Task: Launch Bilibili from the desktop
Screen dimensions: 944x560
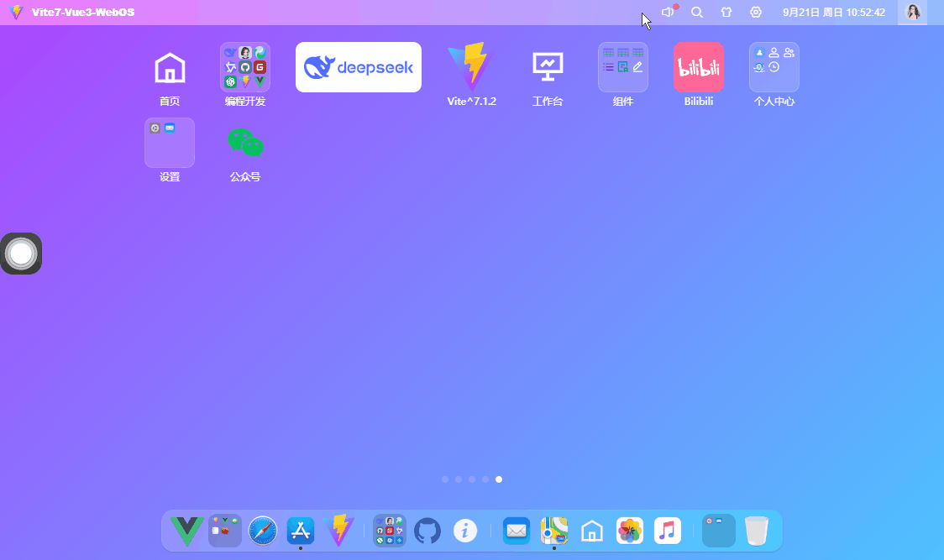Action: (x=698, y=67)
